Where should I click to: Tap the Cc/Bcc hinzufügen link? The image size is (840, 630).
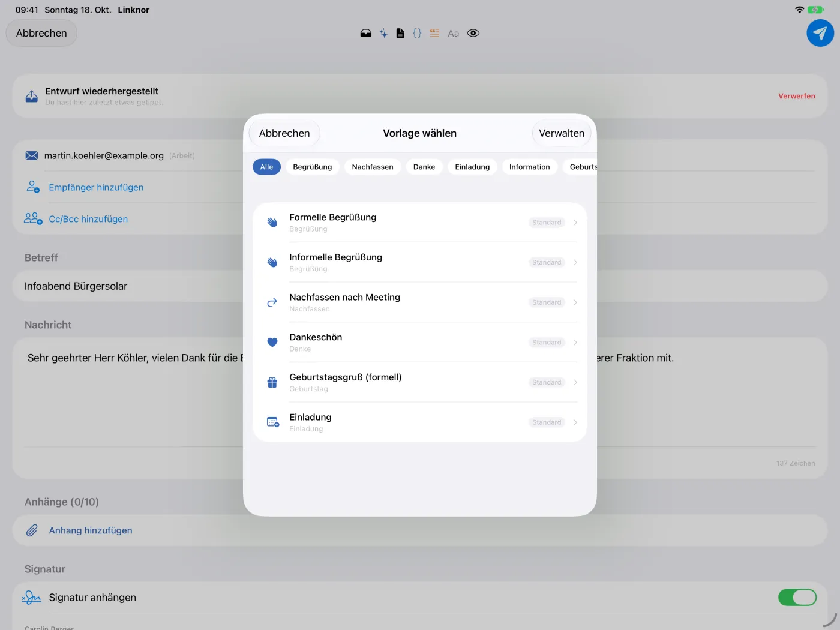pos(88,219)
